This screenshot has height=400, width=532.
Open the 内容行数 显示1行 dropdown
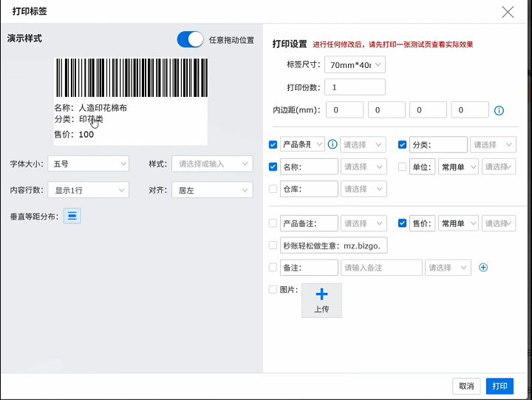click(x=87, y=190)
